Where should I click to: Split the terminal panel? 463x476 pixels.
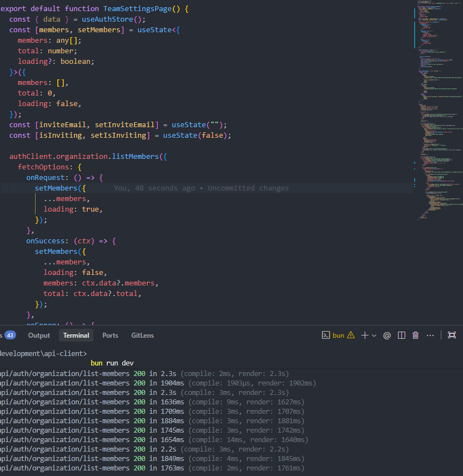coord(401,335)
